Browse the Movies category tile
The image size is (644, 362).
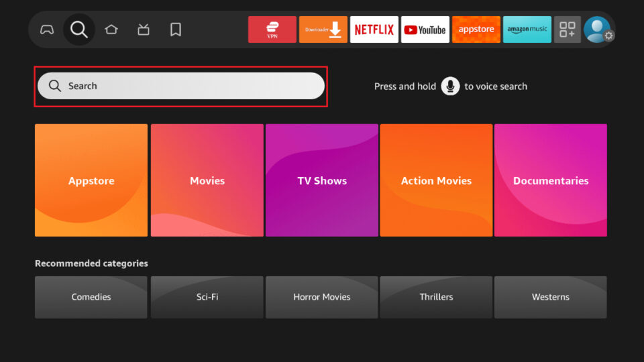[207, 180]
